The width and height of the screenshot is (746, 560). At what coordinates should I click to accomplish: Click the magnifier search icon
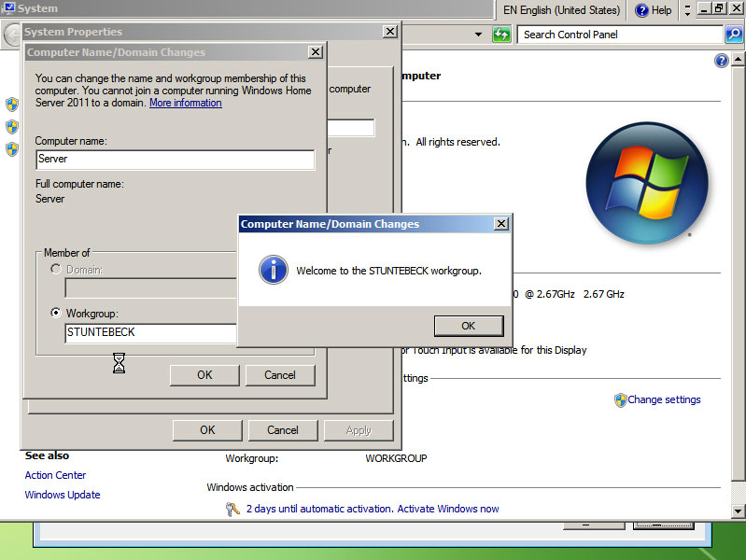coord(733,35)
